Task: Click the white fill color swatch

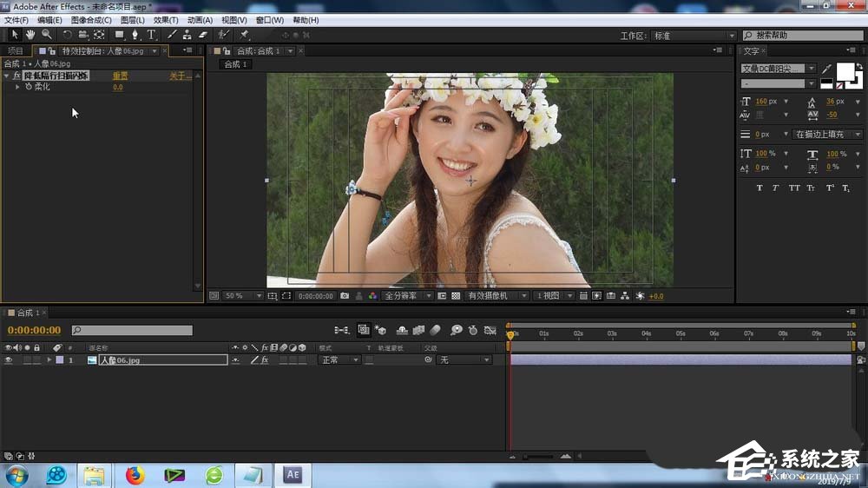Action: click(844, 70)
